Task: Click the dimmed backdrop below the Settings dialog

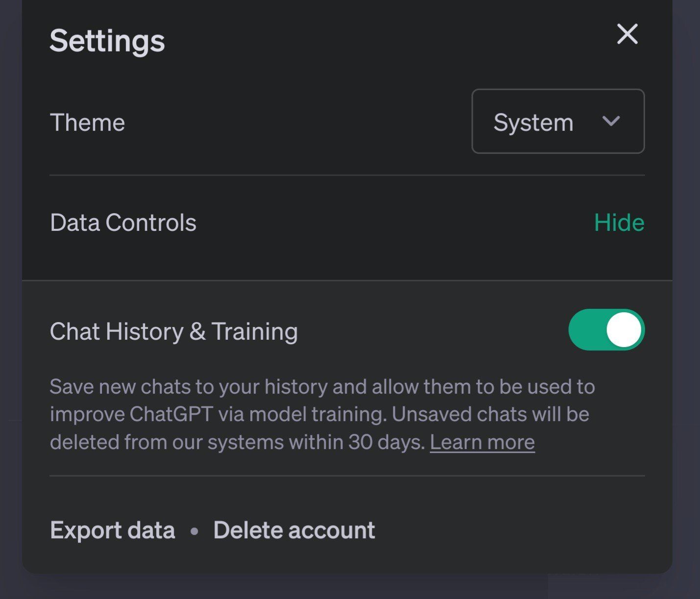Action: (350, 587)
